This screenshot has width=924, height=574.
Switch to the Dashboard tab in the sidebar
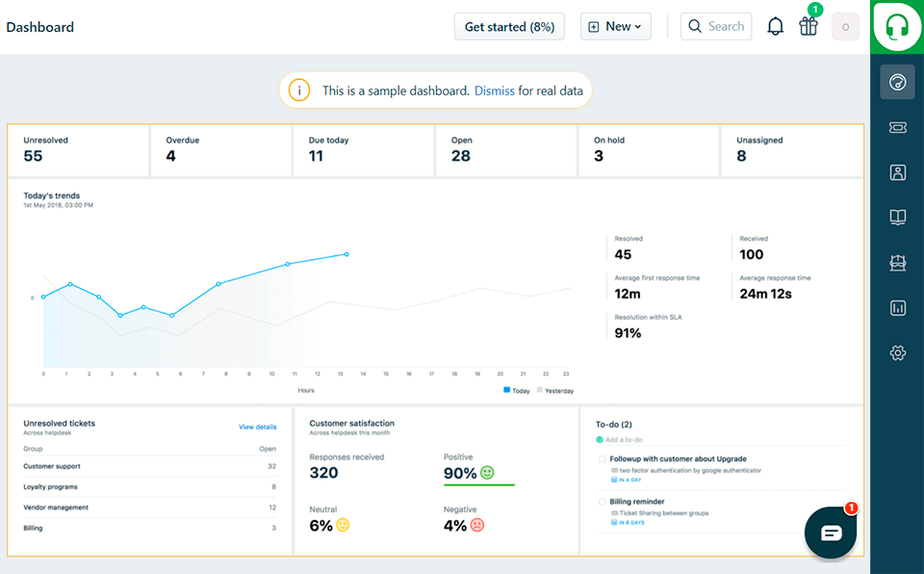click(x=897, y=82)
